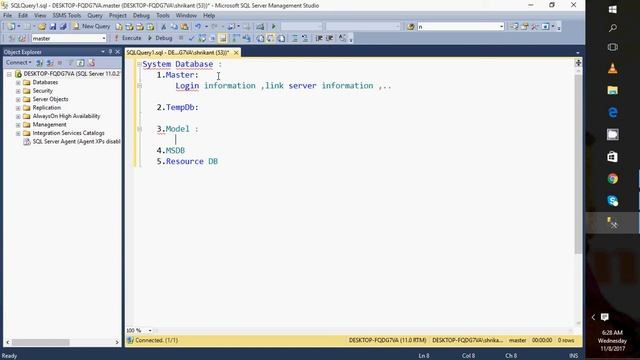The image size is (640, 360).
Task: Click the Uncomment selected lines icon
Action: [304, 38]
